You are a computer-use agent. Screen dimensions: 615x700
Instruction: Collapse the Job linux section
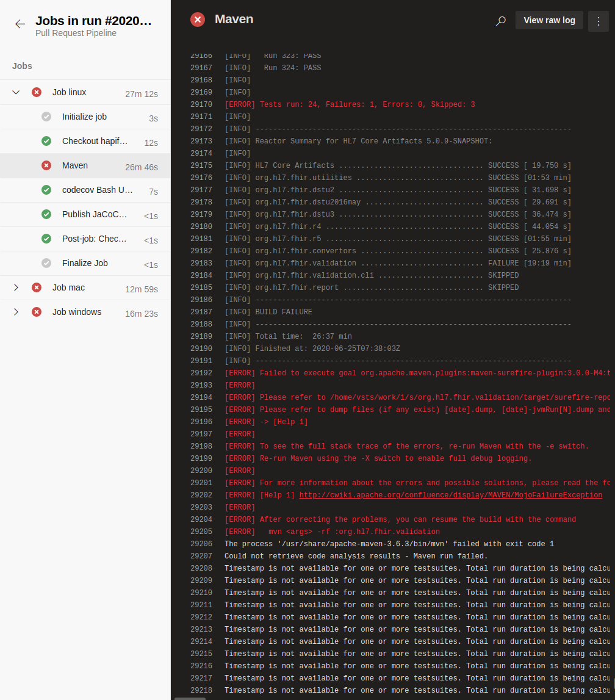[16, 92]
